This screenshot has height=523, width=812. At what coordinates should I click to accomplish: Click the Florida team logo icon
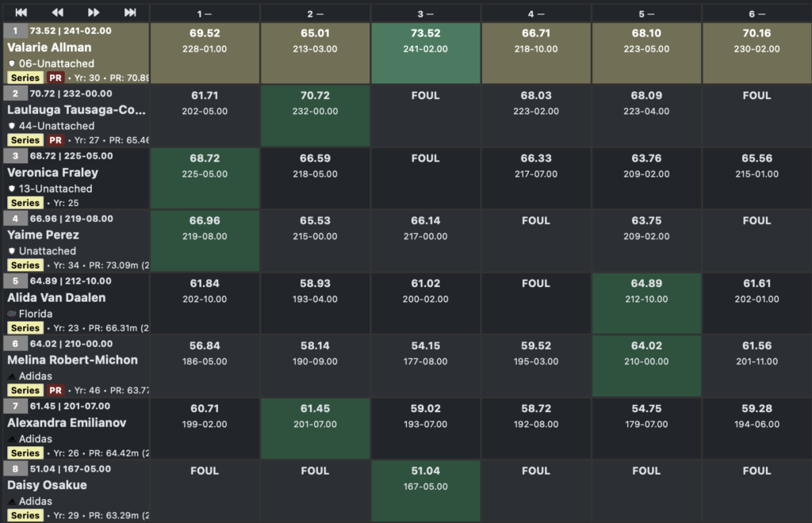[12, 314]
